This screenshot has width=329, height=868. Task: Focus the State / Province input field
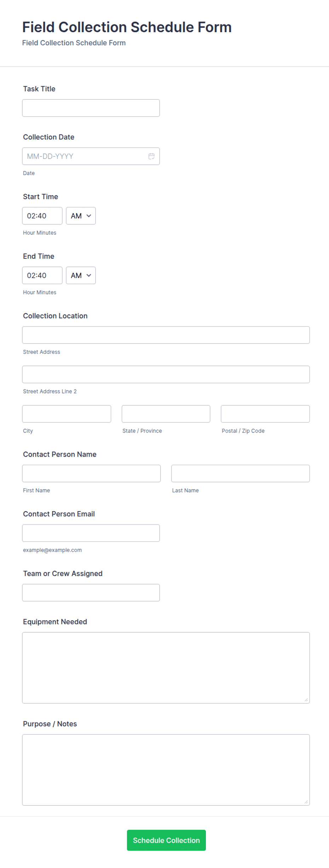point(166,414)
